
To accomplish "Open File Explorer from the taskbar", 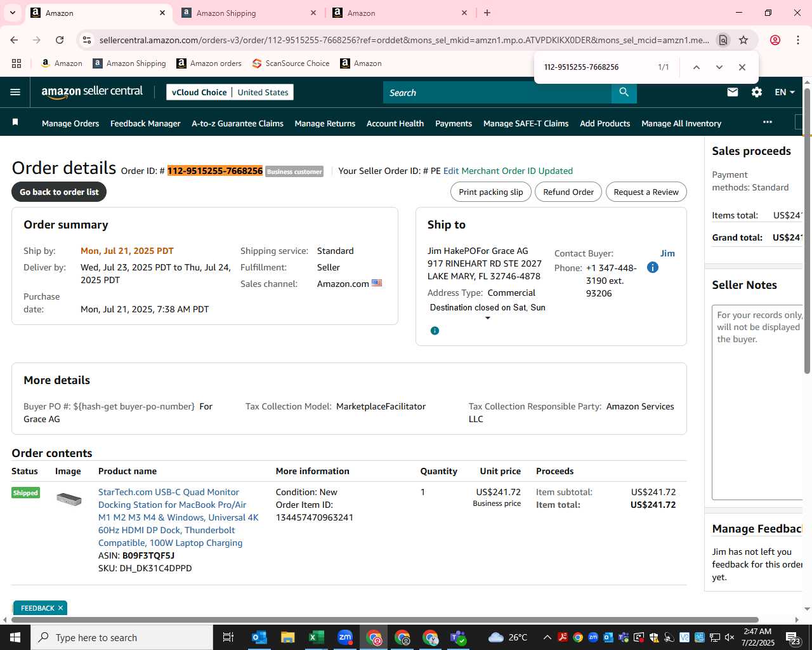I will coord(288,637).
